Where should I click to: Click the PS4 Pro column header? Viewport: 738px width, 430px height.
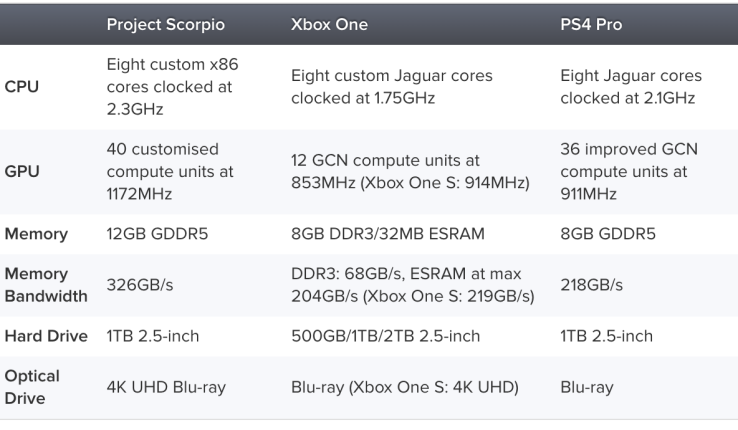coord(591,25)
